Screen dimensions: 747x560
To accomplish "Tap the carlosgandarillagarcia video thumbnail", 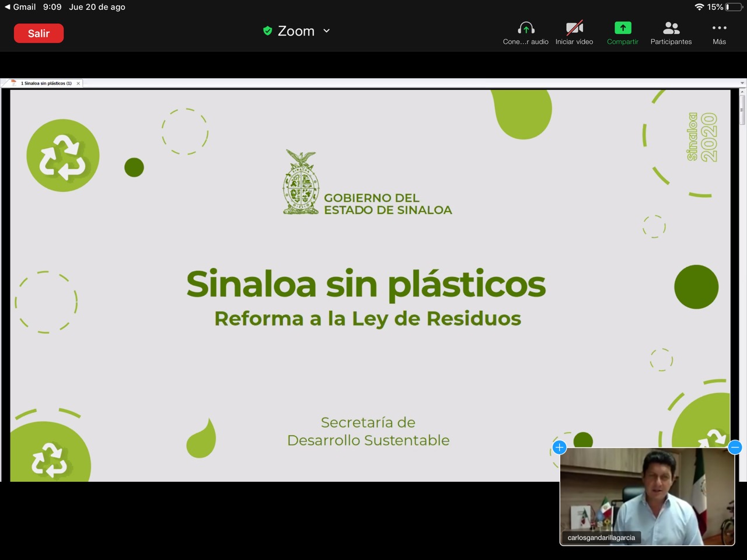I will tap(647, 496).
